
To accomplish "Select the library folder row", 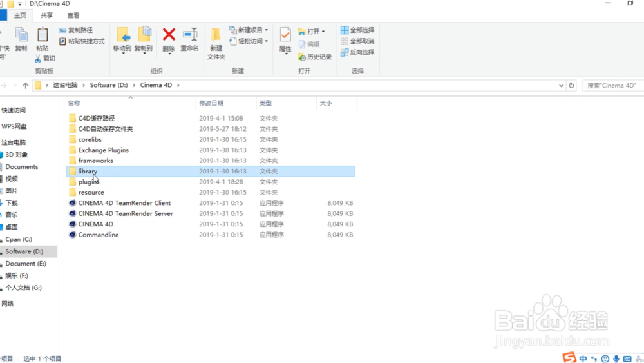I will point(211,172).
